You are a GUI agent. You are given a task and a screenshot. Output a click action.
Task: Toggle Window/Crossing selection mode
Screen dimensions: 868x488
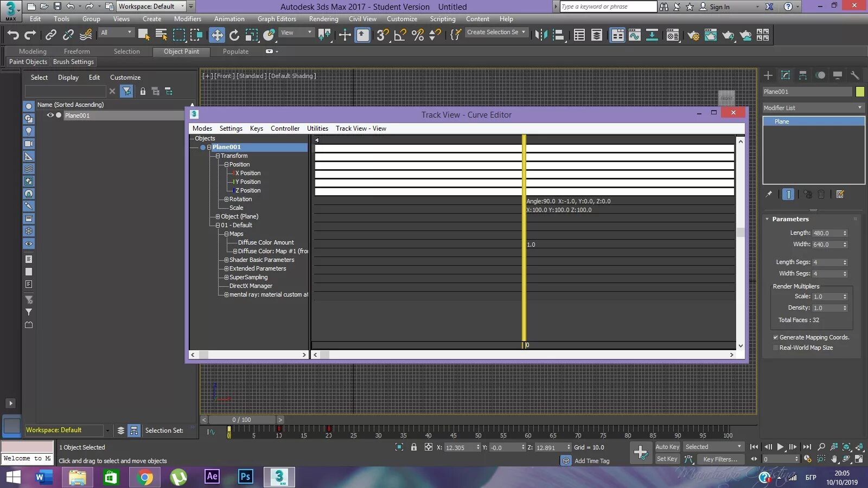tap(196, 35)
